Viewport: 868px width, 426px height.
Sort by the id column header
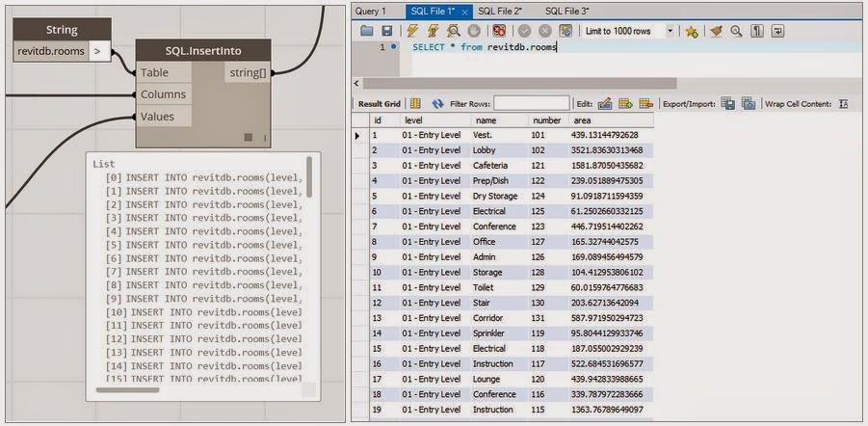coord(384,120)
